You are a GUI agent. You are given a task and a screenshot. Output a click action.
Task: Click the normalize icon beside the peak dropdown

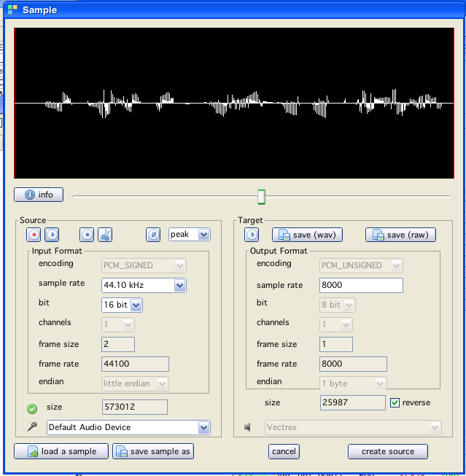[153, 235]
